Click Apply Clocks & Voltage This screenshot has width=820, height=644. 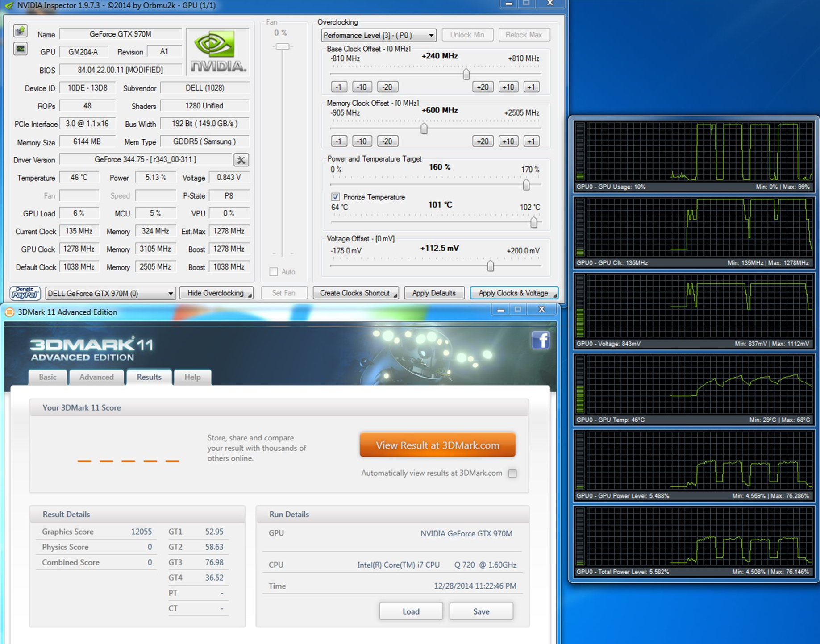[x=514, y=293]
